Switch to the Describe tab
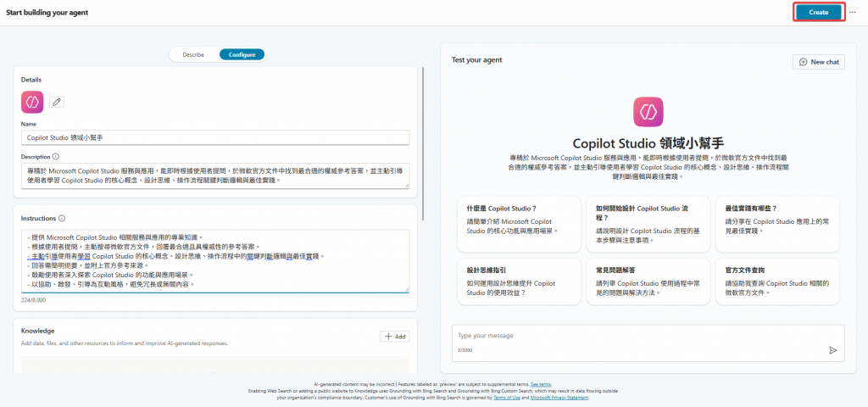This screenshot has width=868, height=407. click(x=193, y=55)
